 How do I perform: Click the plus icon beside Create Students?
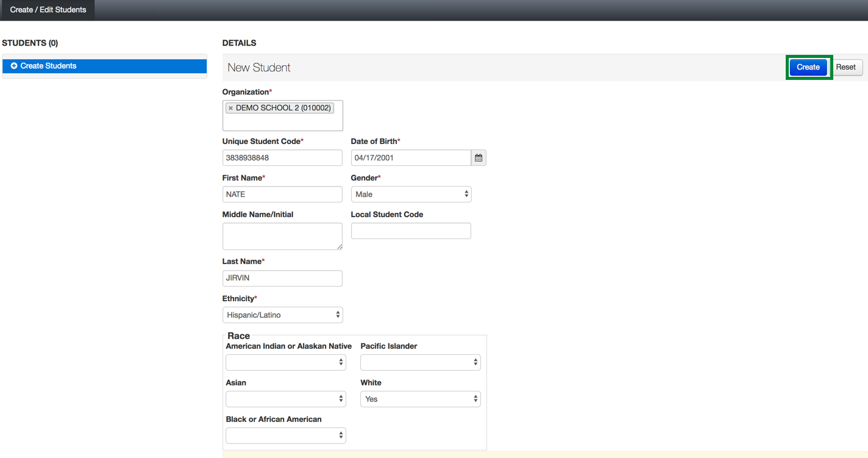[14, 66]
